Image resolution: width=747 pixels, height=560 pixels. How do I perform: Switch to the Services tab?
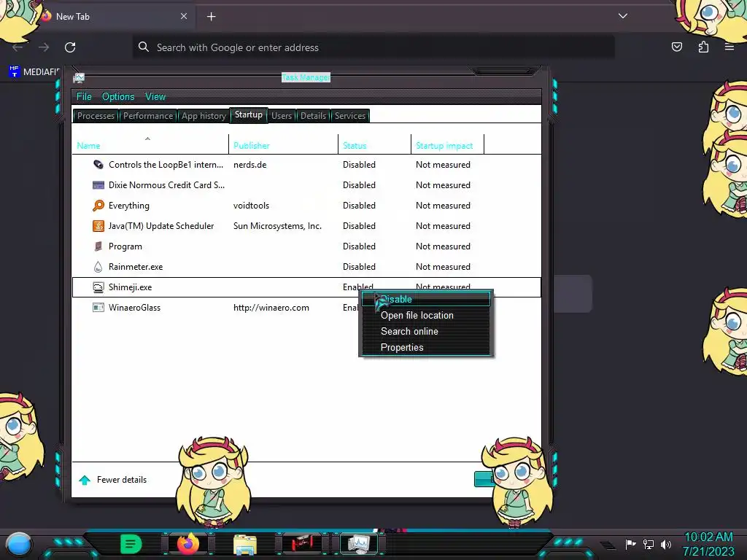point(349,116)
